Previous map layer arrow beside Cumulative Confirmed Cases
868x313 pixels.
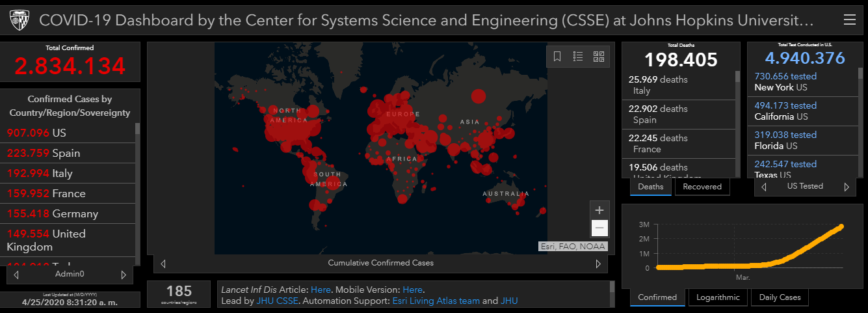click(163, 264)
